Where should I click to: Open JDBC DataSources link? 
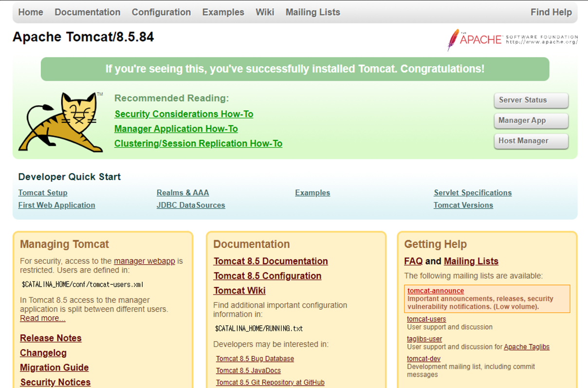pyautogui.click(x=191, y=205)
